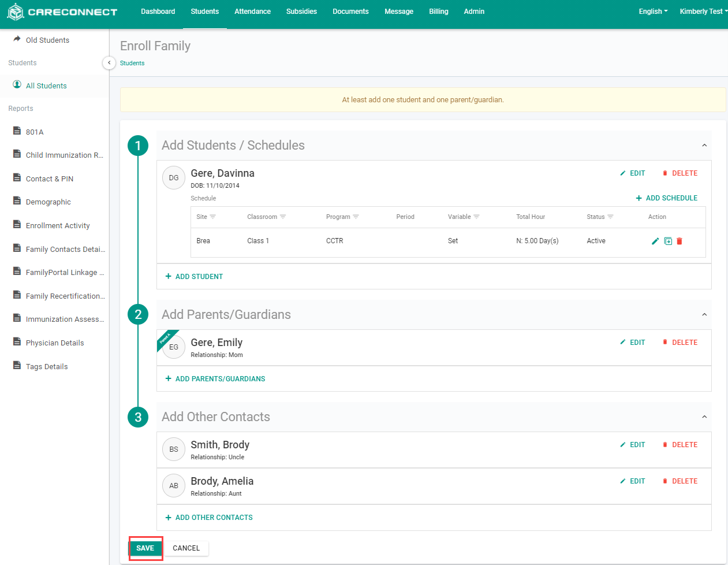The width and height of the screenshot is (728, 565).
Task: Click the Immunization Assessment report icon
Action: [17, 318]
